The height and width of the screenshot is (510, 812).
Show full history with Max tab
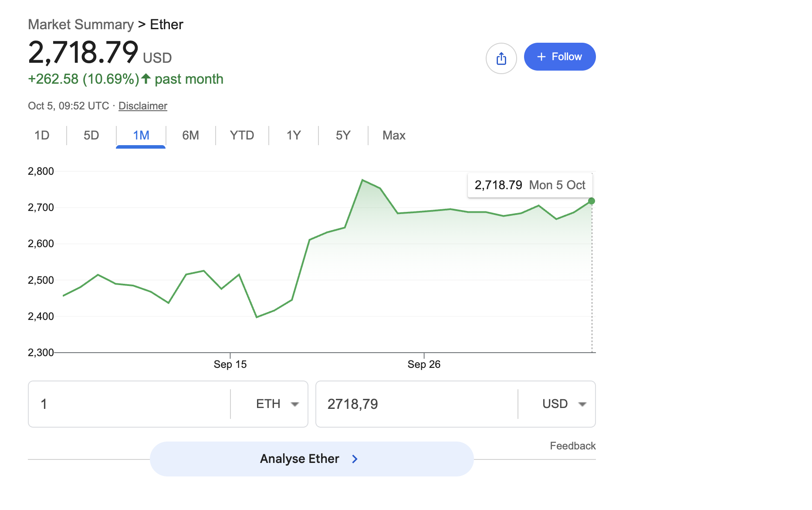pos(394,135)
